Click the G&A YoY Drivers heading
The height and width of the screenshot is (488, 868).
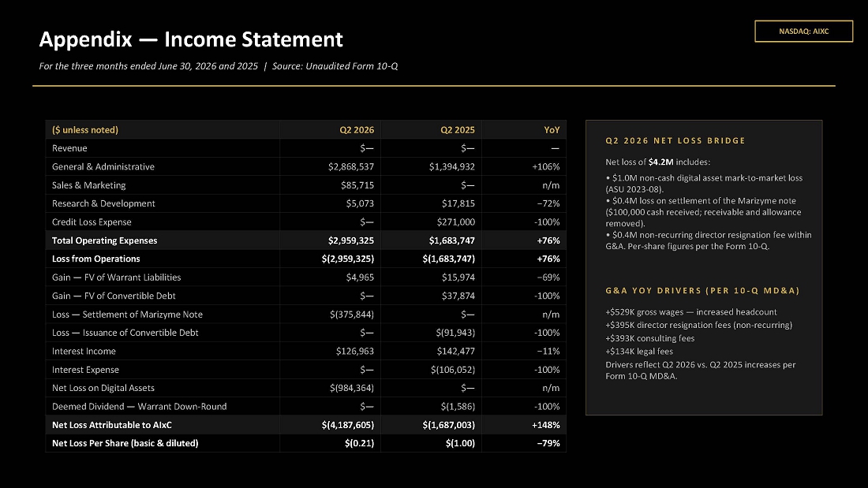tap(702, 290)
